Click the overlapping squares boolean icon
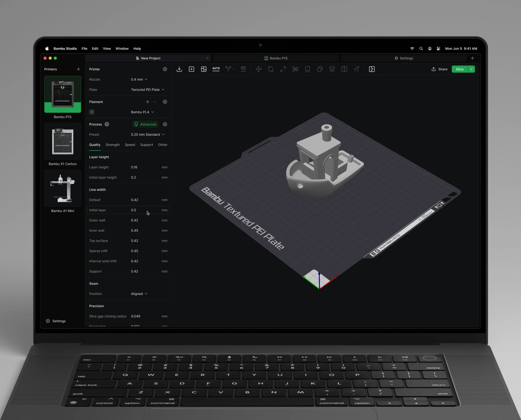 click(x=320, y=69)
